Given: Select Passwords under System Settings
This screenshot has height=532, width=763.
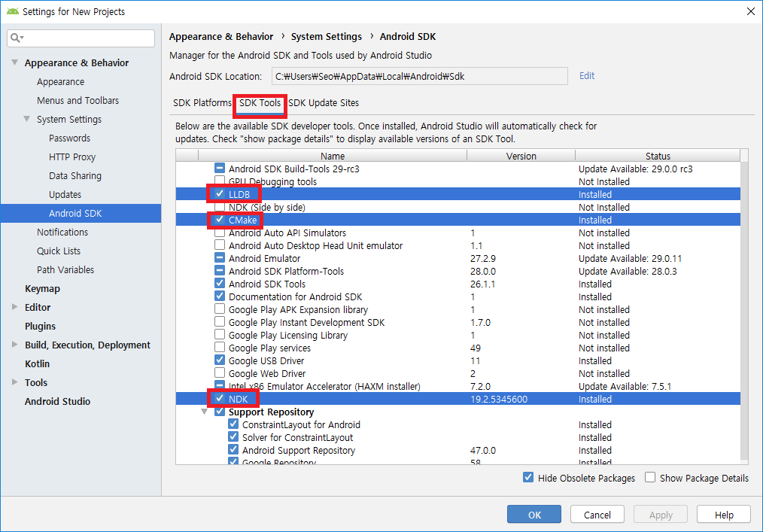Looking at the screenshot, I should pos(69,138).
